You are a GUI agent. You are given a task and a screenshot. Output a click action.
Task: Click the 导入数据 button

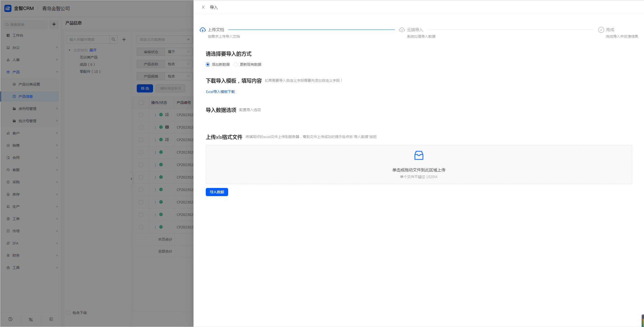click(x=217, y=192)
